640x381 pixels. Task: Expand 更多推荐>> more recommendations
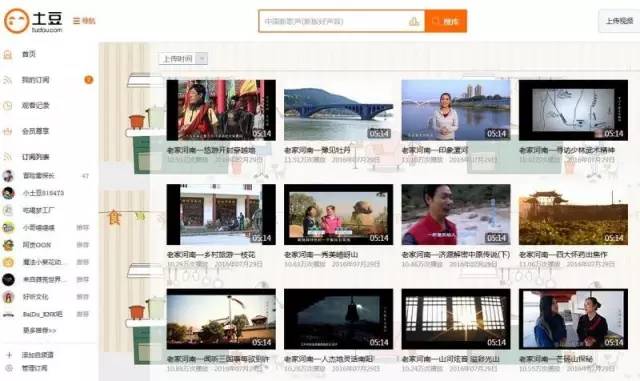39,330
